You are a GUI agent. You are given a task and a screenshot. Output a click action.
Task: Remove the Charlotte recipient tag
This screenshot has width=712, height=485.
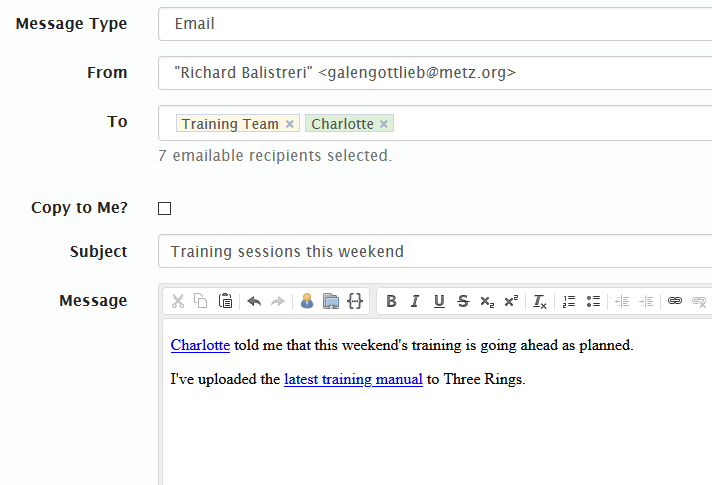pyautogui.click(x=384, y=124)
